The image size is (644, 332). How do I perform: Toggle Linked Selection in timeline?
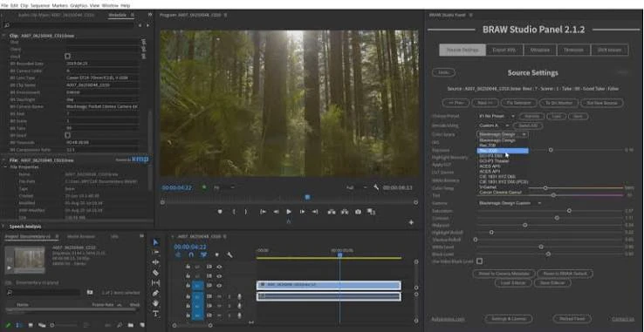point(203,254)
